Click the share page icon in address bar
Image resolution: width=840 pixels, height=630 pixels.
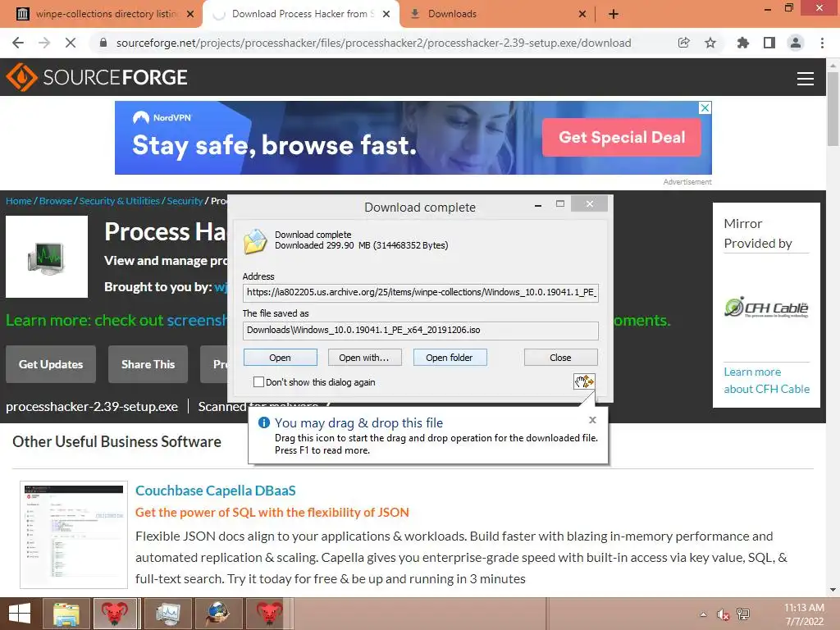pos(683,43)
